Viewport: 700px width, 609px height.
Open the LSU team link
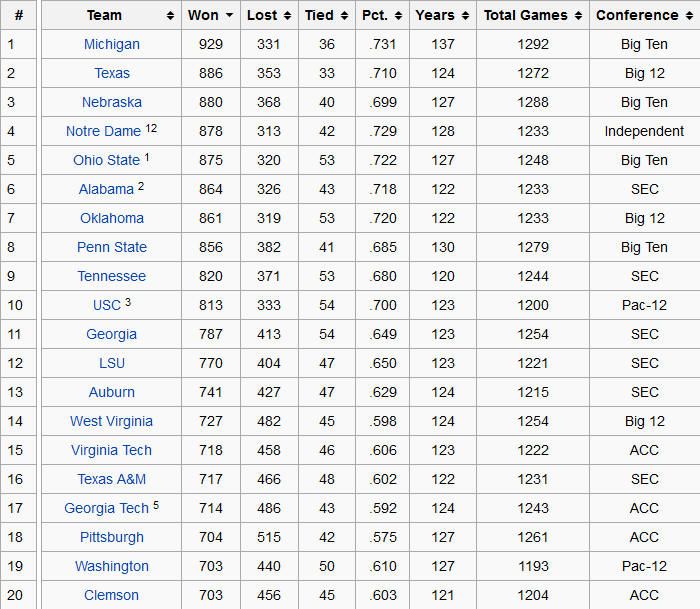tap(111, 363)
